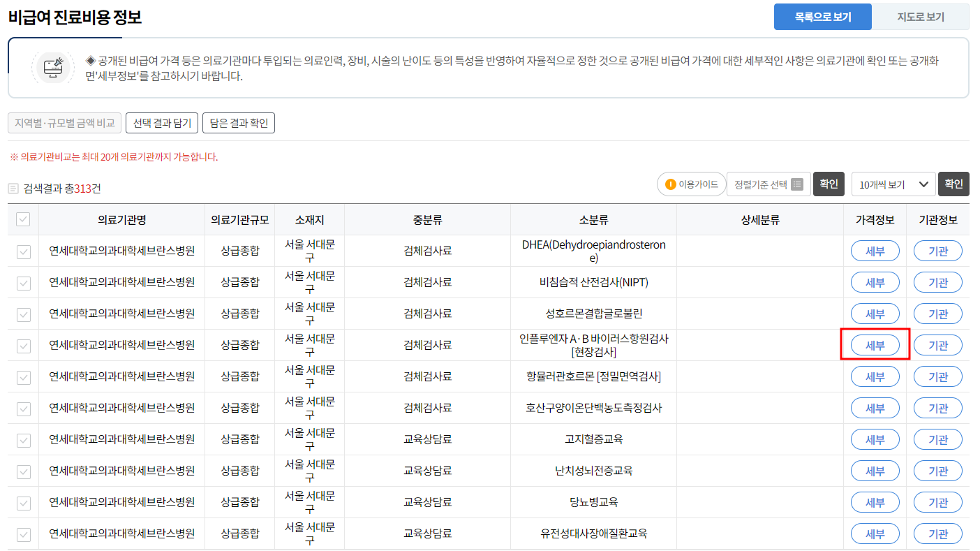The width and height of the screenshot is (980, 551).
Task: Check the row for 유전성대사장애질환교육
Action: pos(24,534)
